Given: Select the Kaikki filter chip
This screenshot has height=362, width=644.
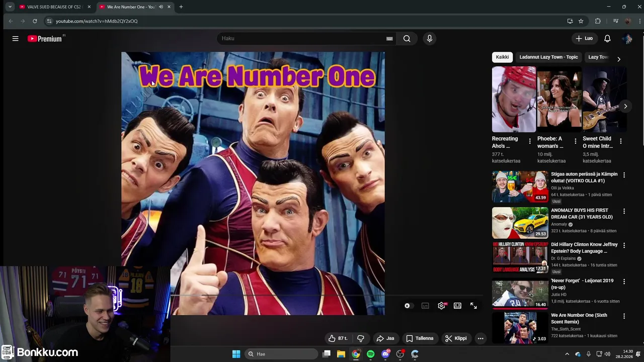Looking at the screenshot, I should (x=502, y=57).
